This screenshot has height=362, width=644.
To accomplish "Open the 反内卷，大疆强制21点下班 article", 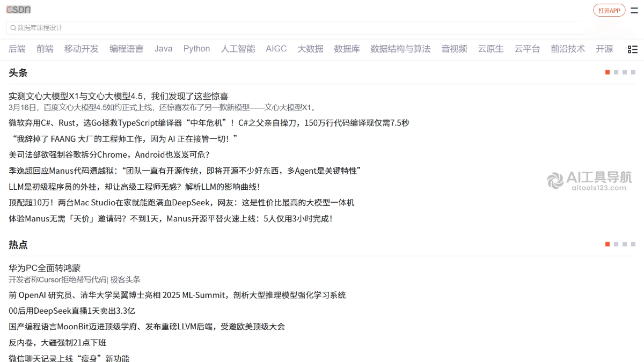I will [x=57, y=342].
